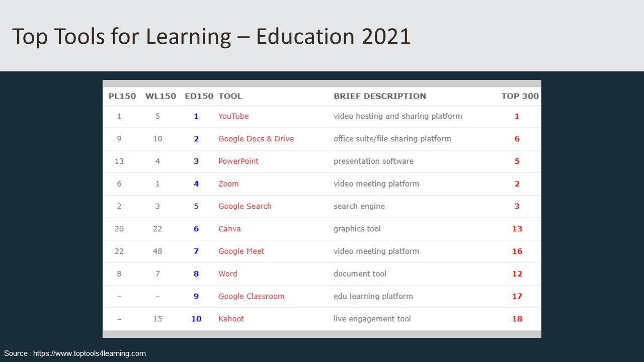644x362 pixels.
Task: Click Google Search's TOP 300 rank 3
Action: [x=517, y=206]
